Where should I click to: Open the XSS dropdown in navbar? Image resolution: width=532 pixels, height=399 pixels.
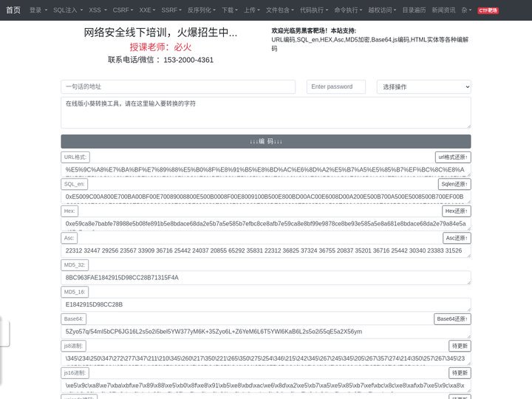(x=98, y=10)
